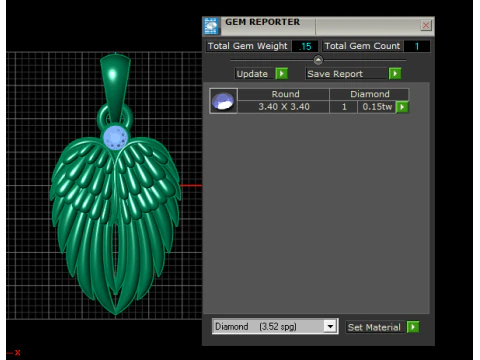Click the Gem Reporter title icon
The height and width of the screenshot is (360, 480).
(x=211, y=26)
